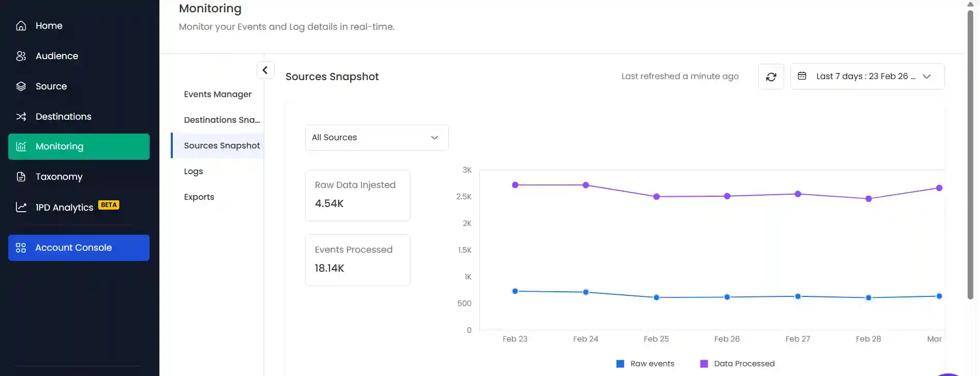Click blue data point for Feb 25

coord(657,297)
